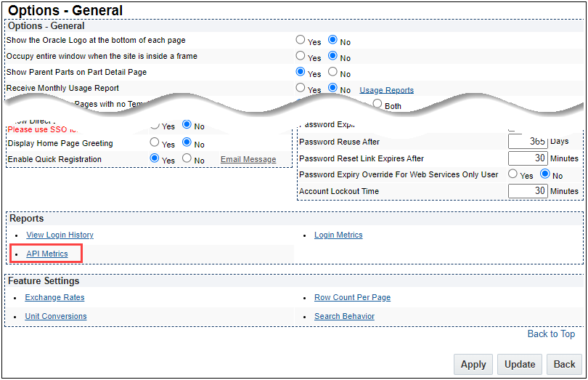Select No for Receive Monthly Usage Report
Screen dimensions: 588x380
332,87
